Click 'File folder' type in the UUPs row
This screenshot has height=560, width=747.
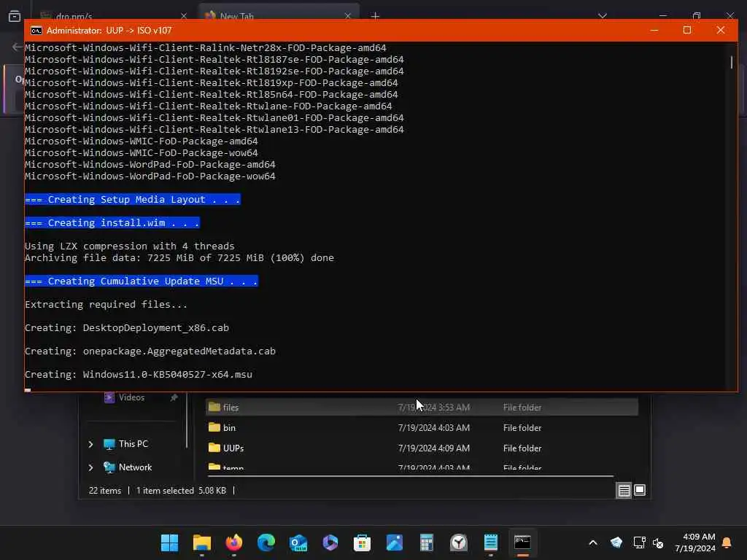click(522, 448)
